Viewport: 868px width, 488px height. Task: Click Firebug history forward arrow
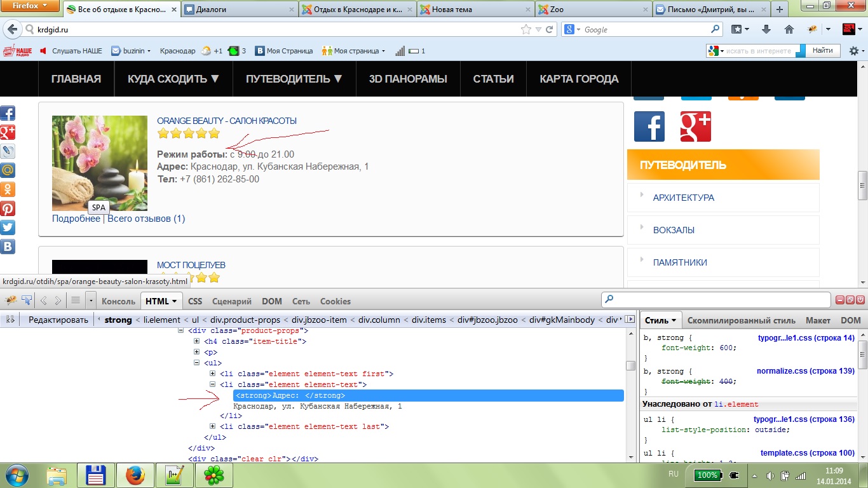pyautogui.click(x=58, y=301)
